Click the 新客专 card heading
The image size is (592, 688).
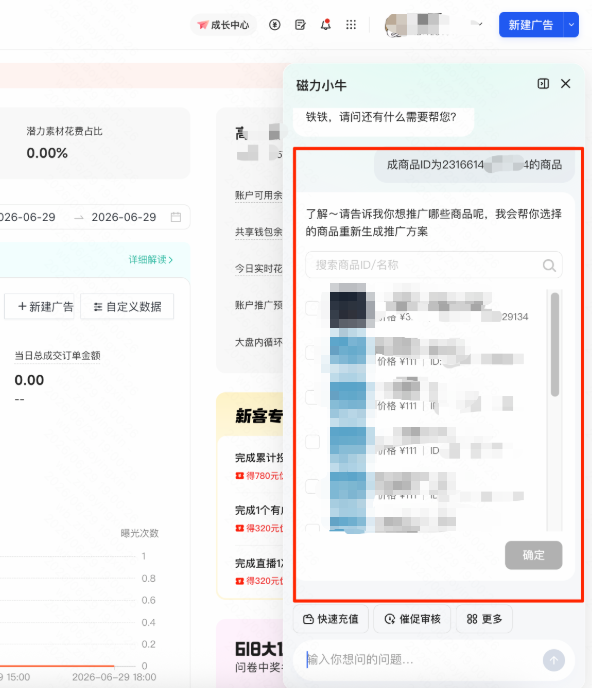coord(259,416)
